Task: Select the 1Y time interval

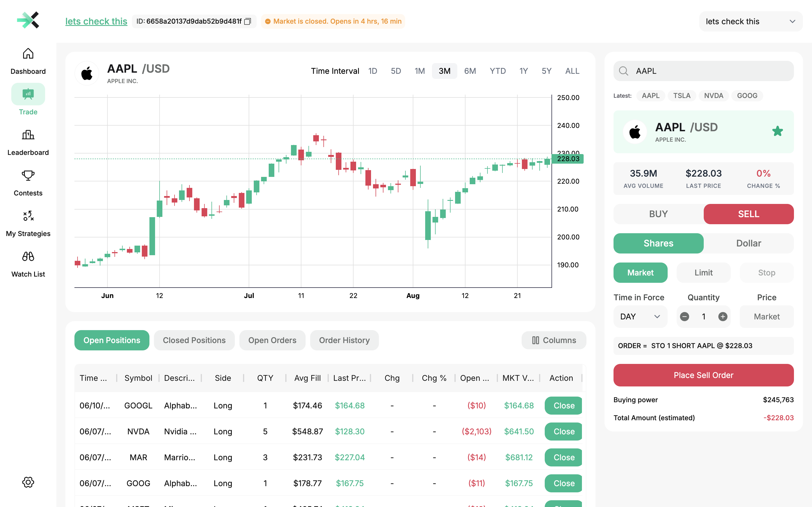Action: click(524, 71)
